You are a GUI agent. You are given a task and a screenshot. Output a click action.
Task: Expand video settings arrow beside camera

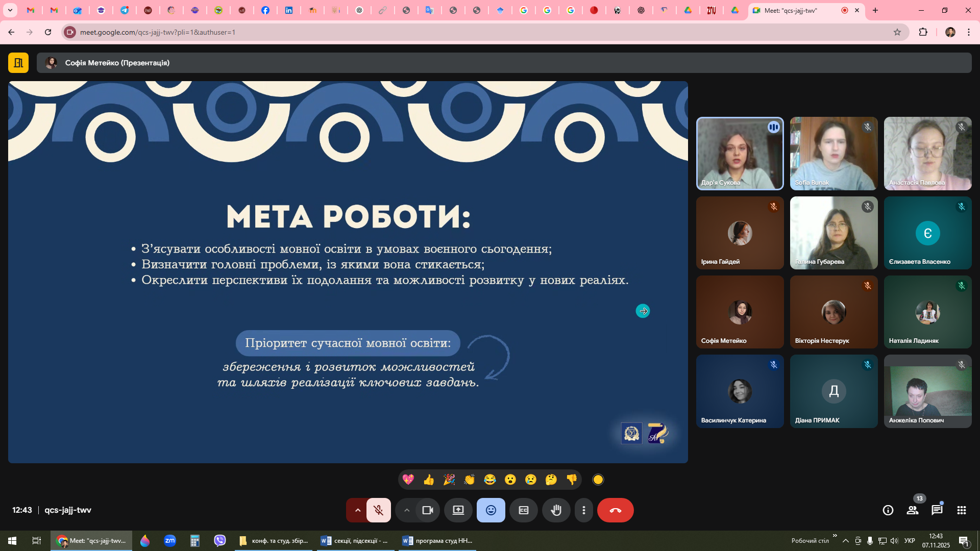pyautogui.click(x=406, y=510)
